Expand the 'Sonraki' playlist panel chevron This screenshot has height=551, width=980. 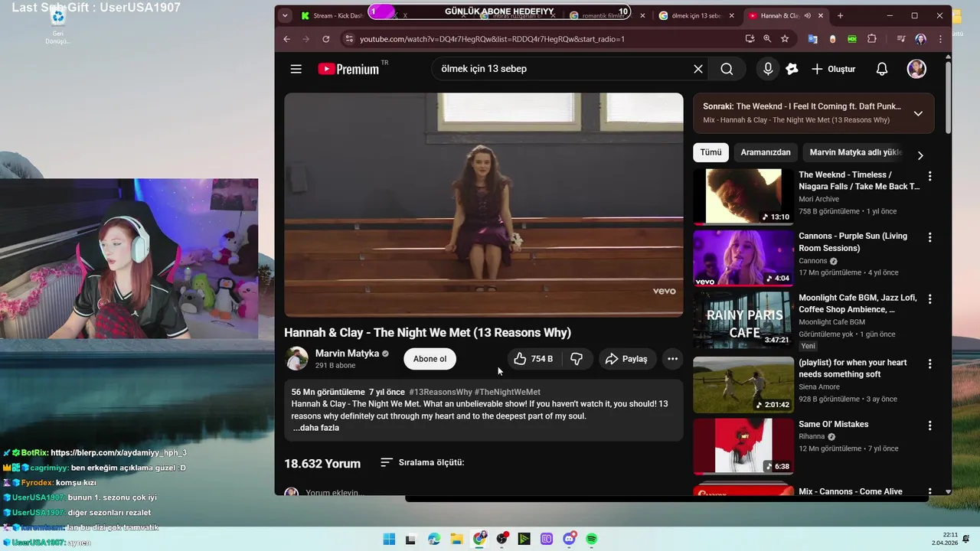[918, 113]
